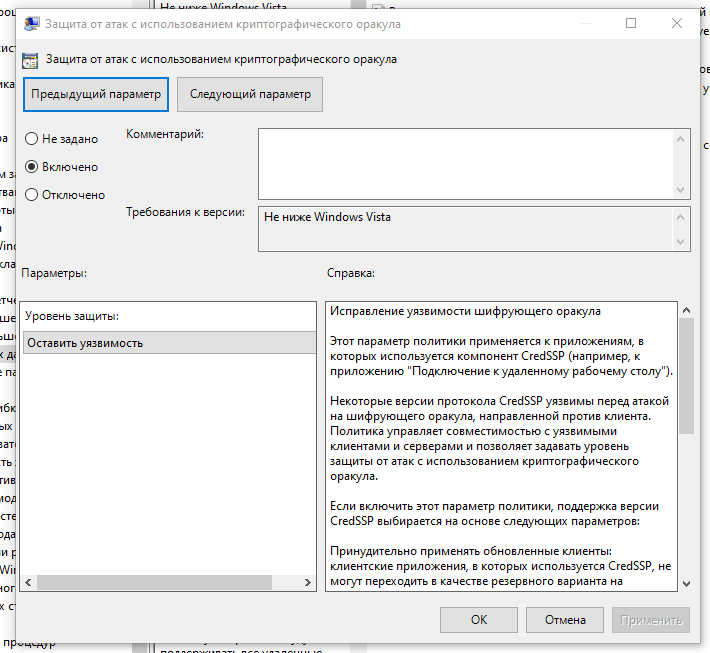Click comment box scroll down arrow
The width and height of the screenshot is (710, 653).
681,190
